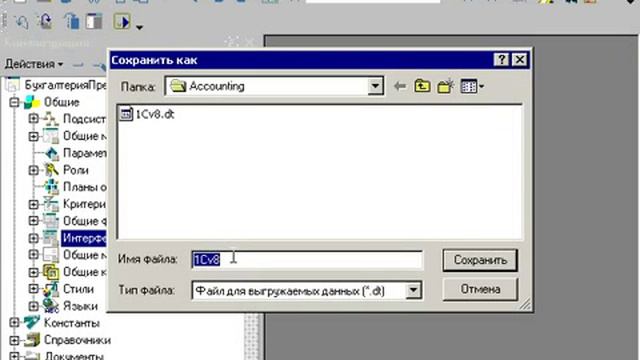
Task: Select the 1Cv8.dt file in the list
Action: 155,114
